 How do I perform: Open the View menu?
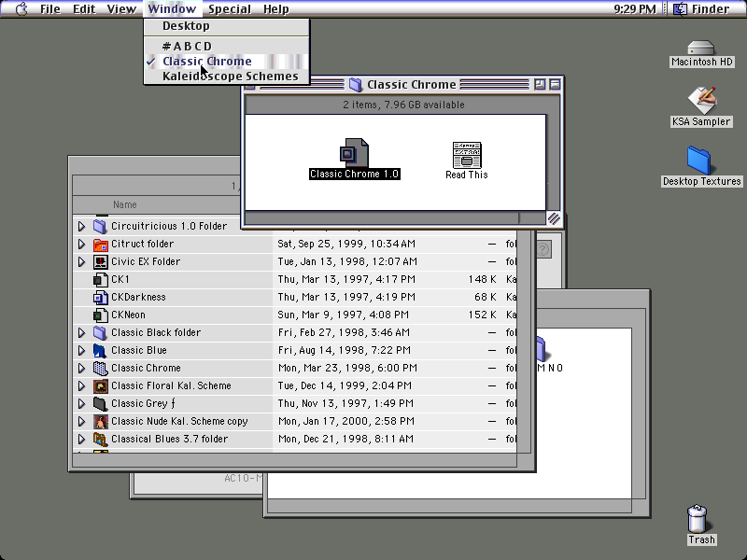(x=121, y=9)
